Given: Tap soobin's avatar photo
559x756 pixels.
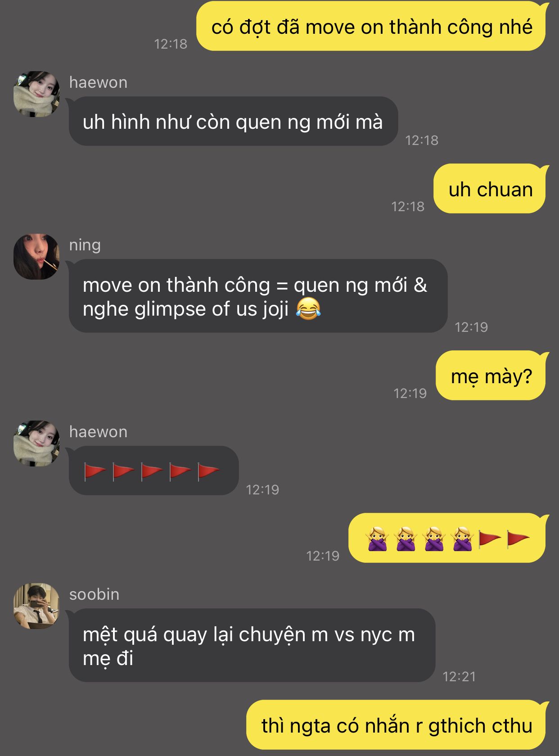Looking at the screenshot, I should pos(36,606).
